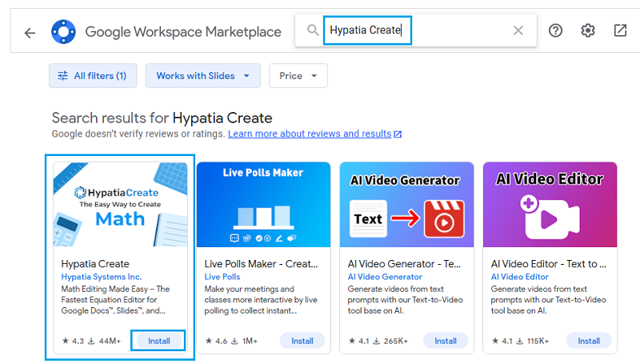This screenshot has height=364, width=640.
Task: Open the AI Video Generator thumbnail image
Action: click(x=406, y=205)
